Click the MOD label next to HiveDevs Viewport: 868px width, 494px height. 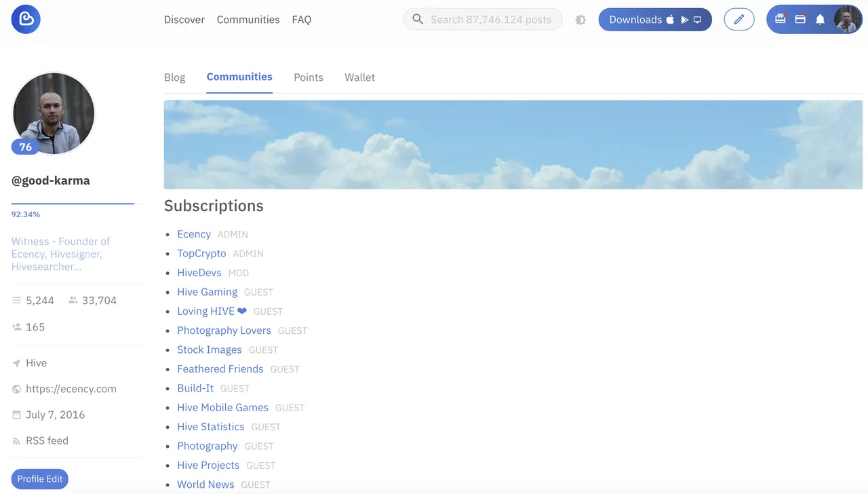(x=239, y=273)
